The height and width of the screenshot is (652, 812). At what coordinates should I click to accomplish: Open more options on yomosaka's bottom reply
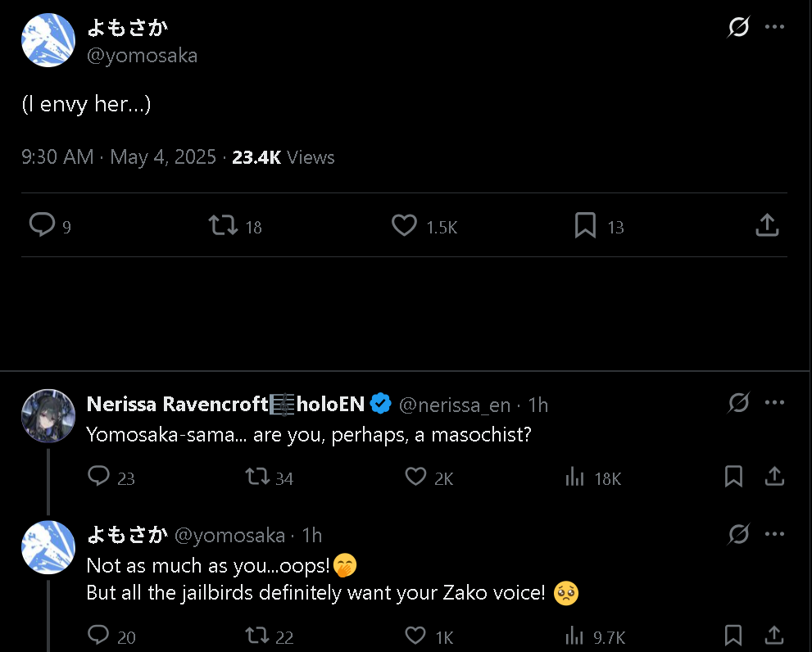click(774, 535)
